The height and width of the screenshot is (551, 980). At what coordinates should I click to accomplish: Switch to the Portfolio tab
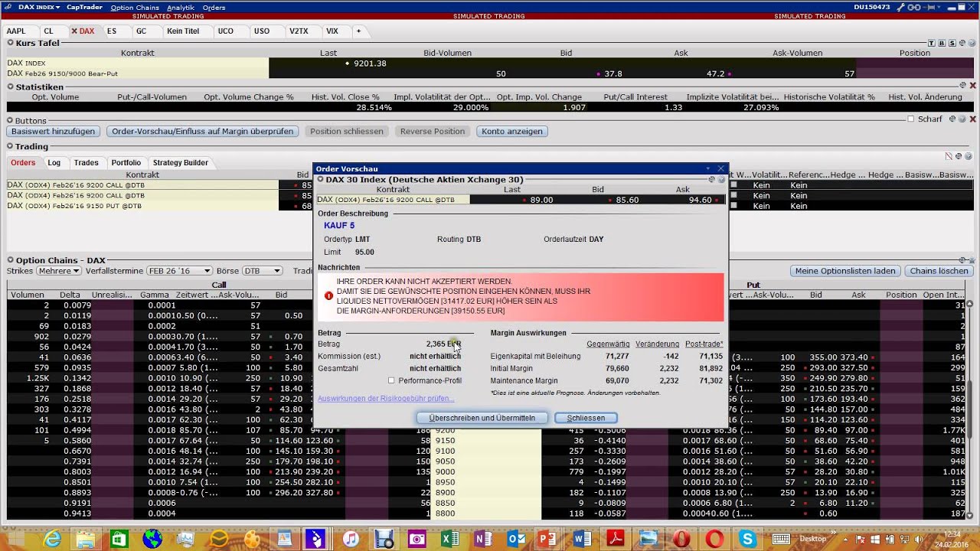point(126,162)
